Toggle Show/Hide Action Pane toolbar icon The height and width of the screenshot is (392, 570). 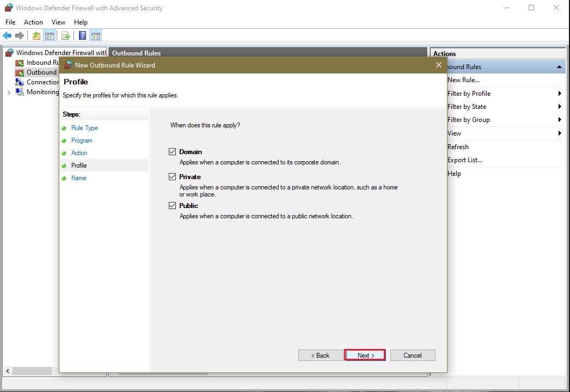(x=96, y=35)
